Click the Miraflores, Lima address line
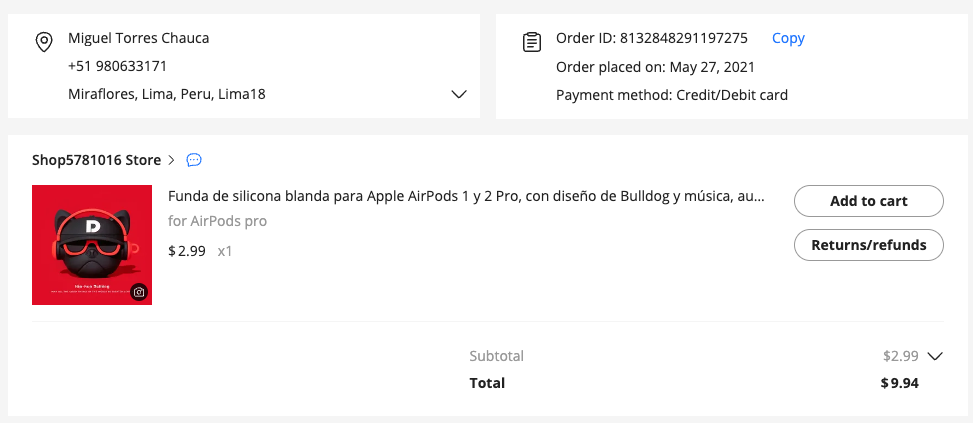Viewport: 973px width, 423px height. (x=166, y=94)
